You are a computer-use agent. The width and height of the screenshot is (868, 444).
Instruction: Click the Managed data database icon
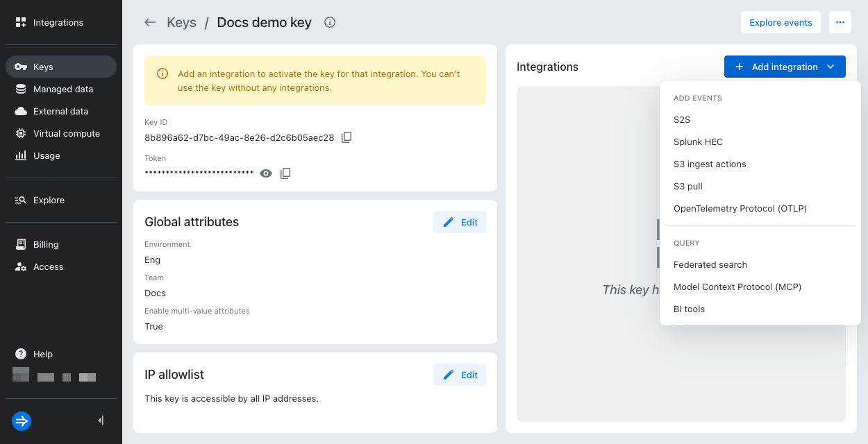pyautogui.click(x=21, y=89)
